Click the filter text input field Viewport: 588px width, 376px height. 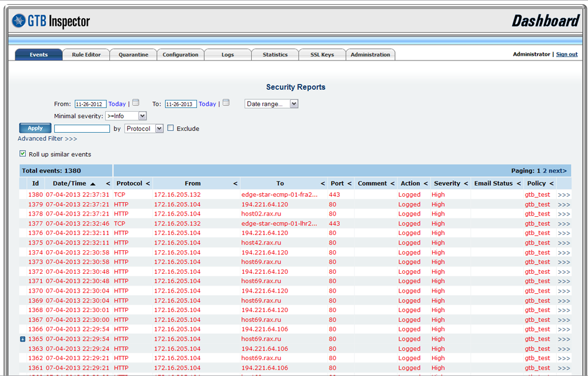pos(82,129)
